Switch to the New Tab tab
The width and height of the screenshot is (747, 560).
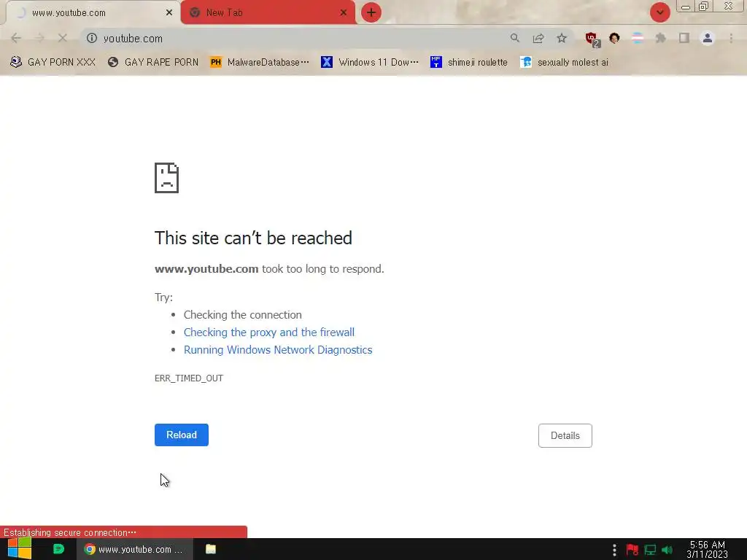268,12
